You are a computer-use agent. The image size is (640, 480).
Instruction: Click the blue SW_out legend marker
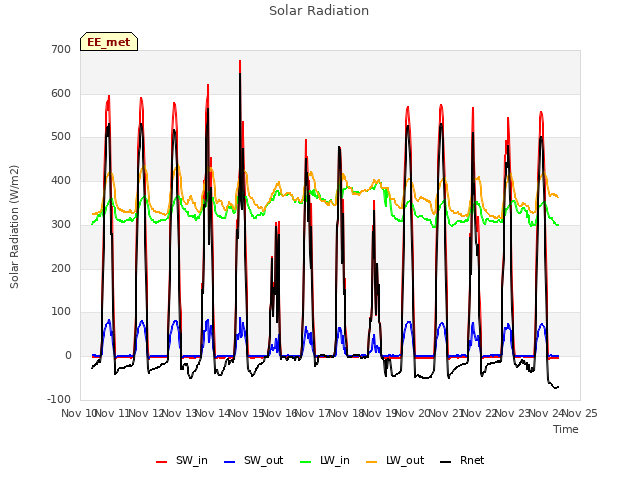point(230,462)
